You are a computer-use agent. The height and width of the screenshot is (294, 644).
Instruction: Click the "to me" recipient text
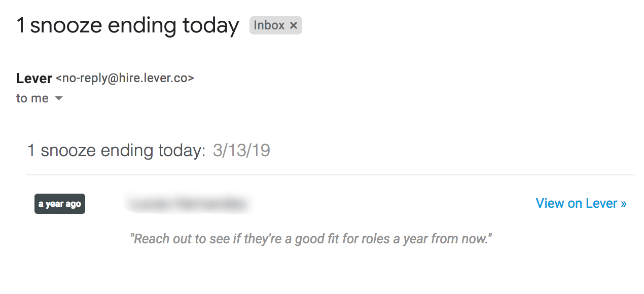point(32,98)
